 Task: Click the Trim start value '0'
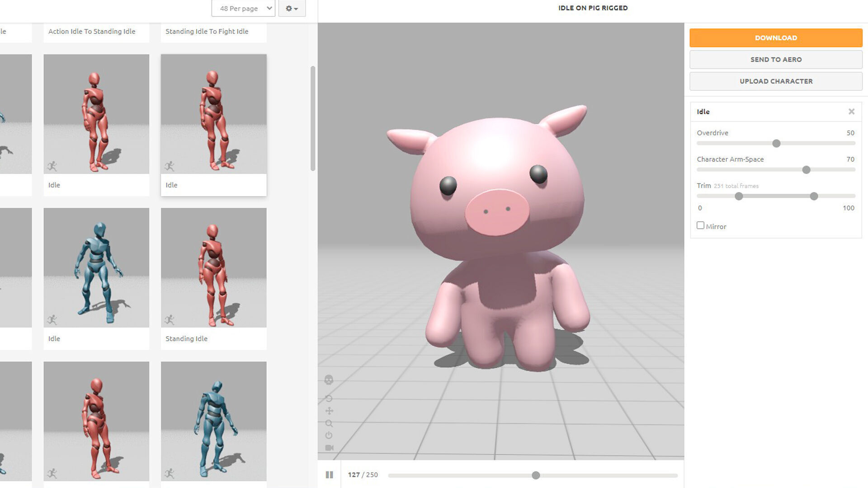pyautogui.click(x=700, y=208)
